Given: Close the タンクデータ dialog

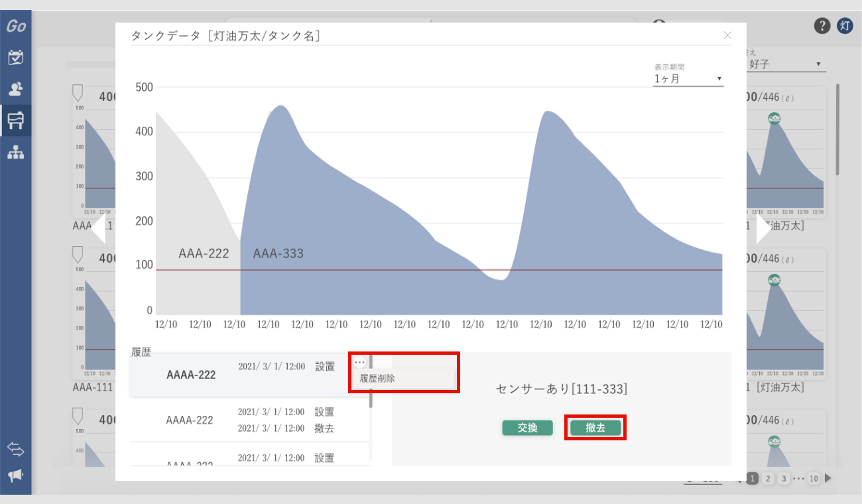Looking at the screenshot, I should point(727,35).
